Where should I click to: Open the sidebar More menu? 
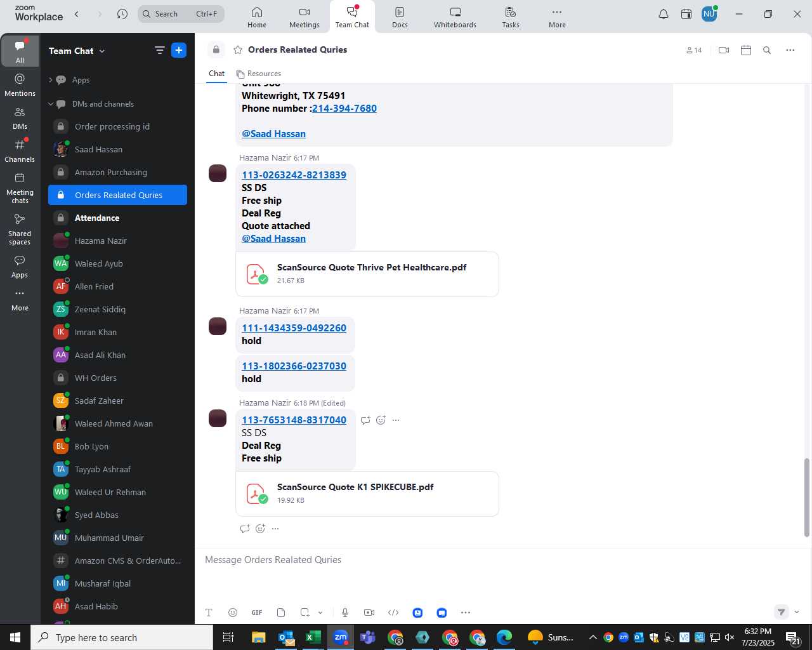(20, 300)
